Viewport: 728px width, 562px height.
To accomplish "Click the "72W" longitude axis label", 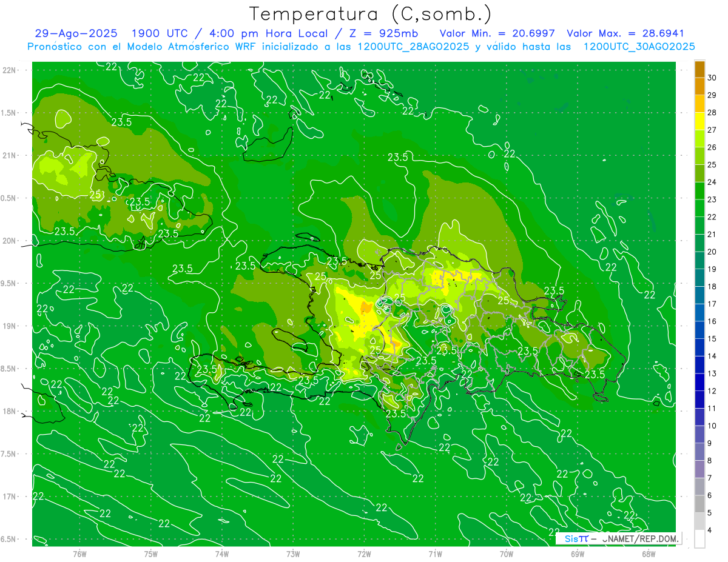I will [x=364, y=554].
